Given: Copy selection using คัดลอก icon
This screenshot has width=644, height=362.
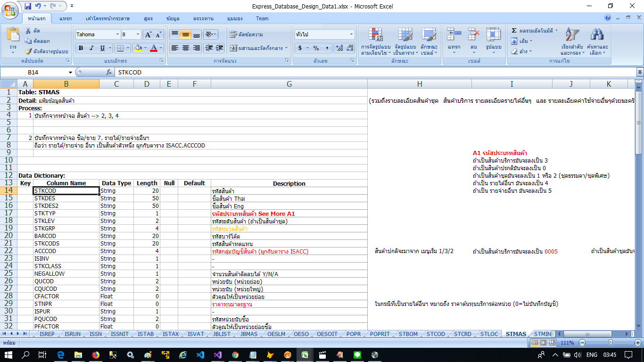Looking at the screenshot, I should click(29, 41).
